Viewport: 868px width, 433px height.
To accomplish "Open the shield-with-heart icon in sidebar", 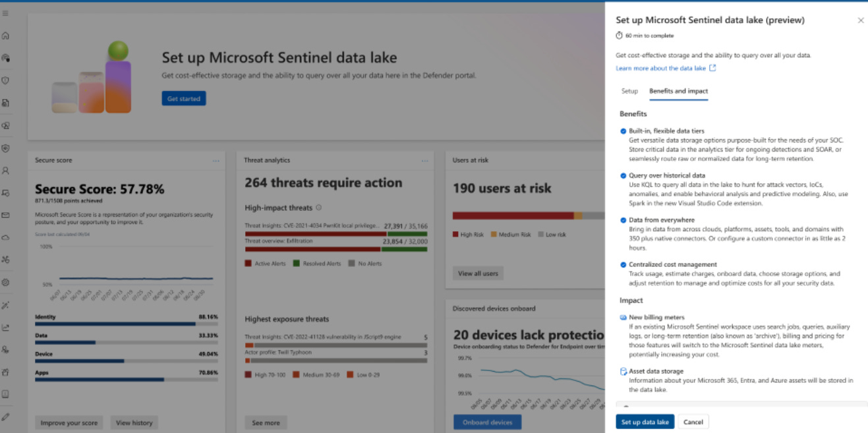I will (x=5, y=148).
